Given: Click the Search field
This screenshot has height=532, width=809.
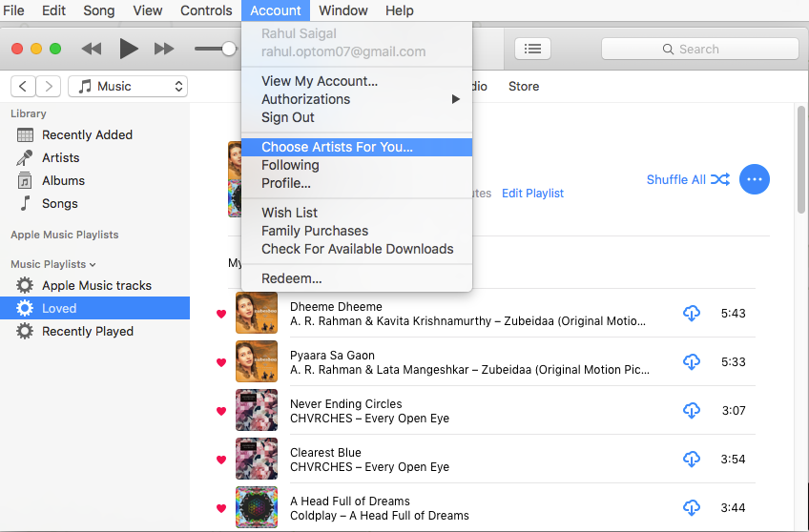Looking at the screenshot, I should coord(699,49).
